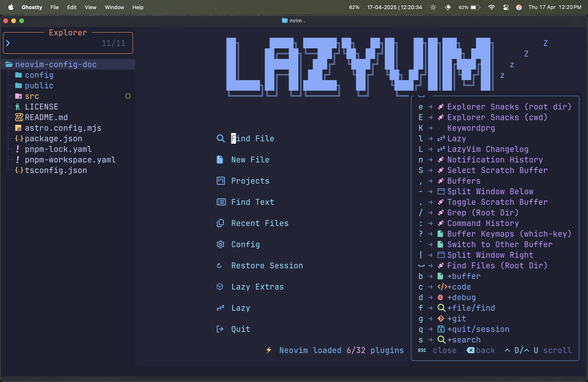Click the Find File magnifier icon
Screen dimensions: 588x382
click(220, 138)
